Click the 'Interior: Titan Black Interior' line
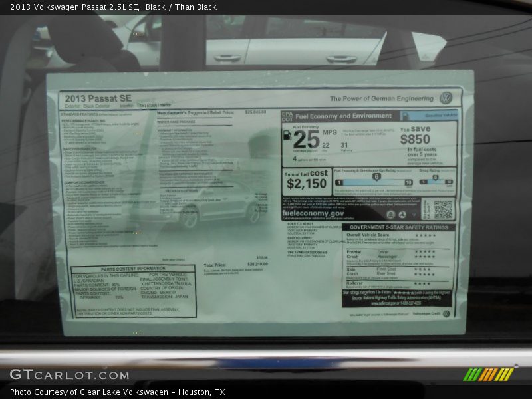The width and height of the screenshot is (532, 399). click(145, 106)
